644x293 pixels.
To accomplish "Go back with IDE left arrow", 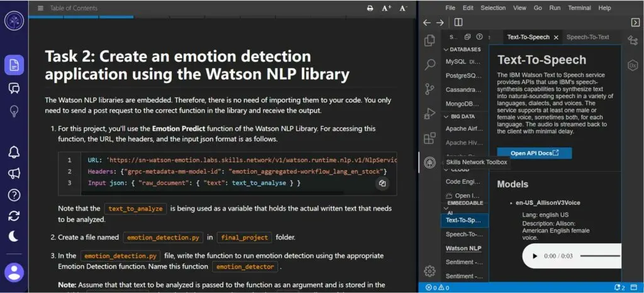I will [x=427, y=23].
